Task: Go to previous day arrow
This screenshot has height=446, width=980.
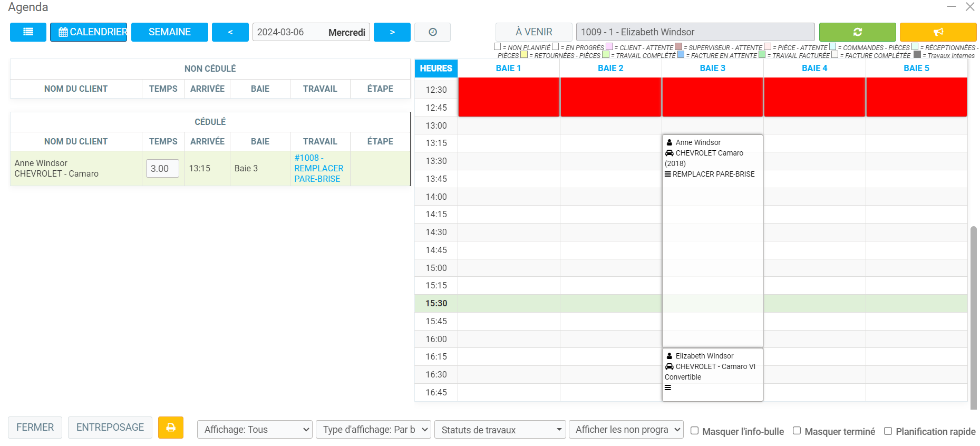Action: [x=230, y=32]
